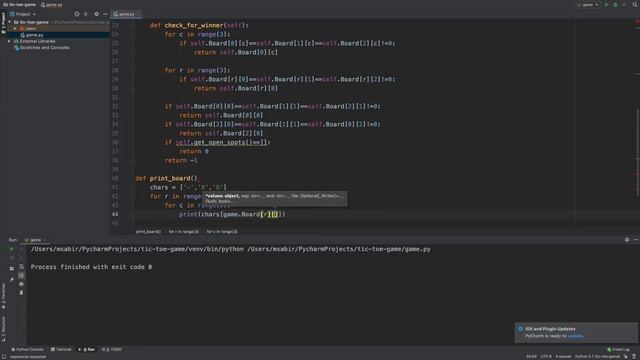Open Run panel settings gear icon
The width and height of the screenshot is (640, 360).
[627, 240]
